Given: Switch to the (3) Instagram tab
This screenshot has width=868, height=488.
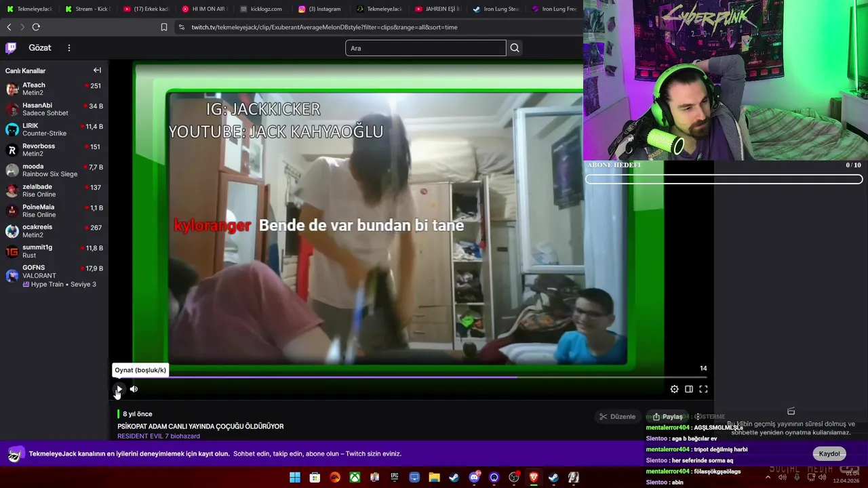Looking at the screenshot, I should [319, 9].
